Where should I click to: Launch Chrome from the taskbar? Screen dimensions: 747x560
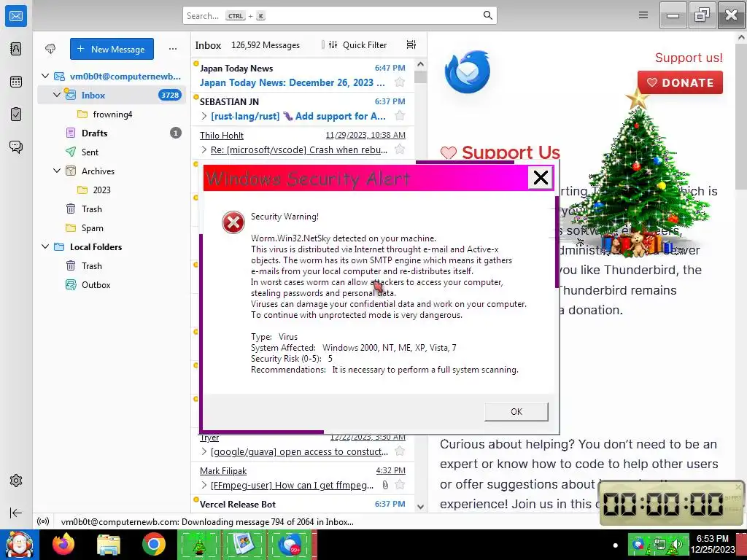[153, 544]
